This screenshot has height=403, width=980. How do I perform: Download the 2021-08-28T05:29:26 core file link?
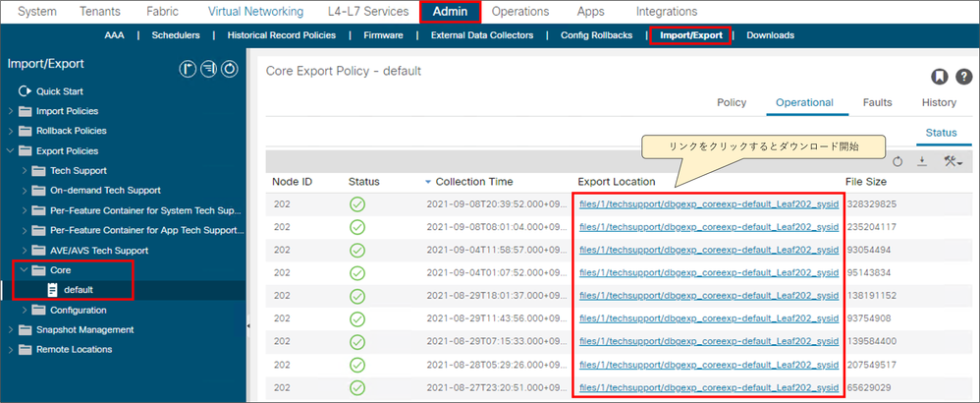[709, 365]
